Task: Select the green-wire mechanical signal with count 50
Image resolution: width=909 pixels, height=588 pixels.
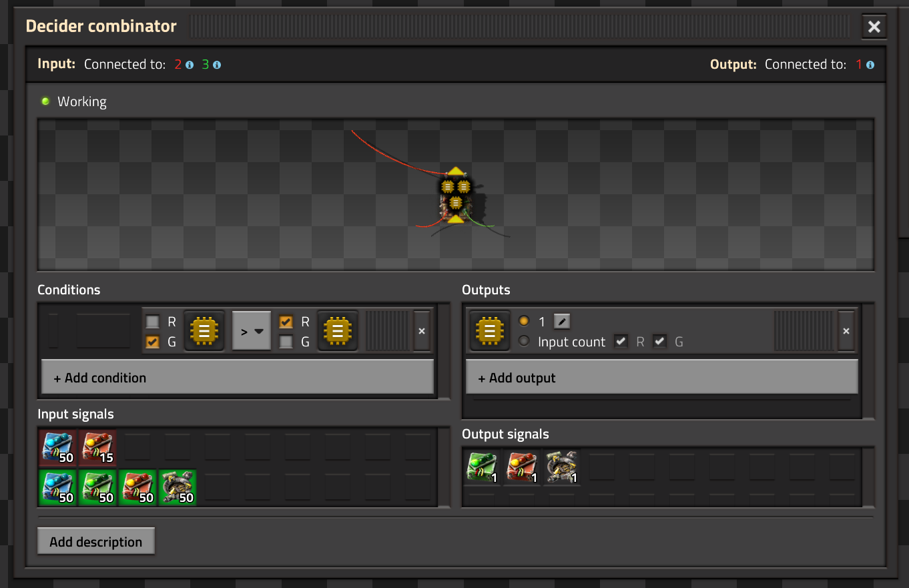Action: tap(177, 487)
